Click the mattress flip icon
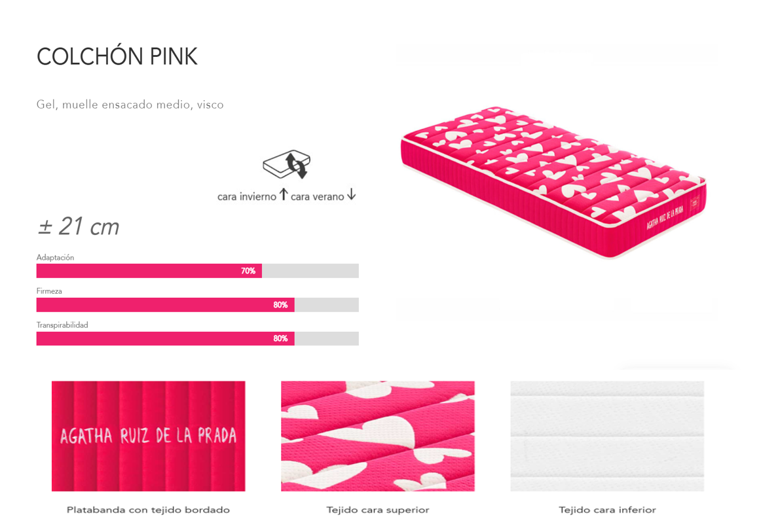Screen dimensions: 761x532 coord(286,165)
